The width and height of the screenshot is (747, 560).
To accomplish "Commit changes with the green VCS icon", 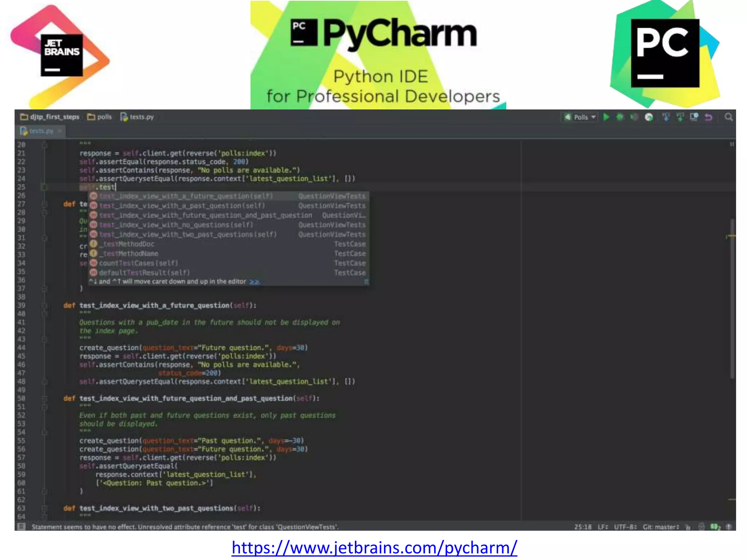I will coord(680,117).
